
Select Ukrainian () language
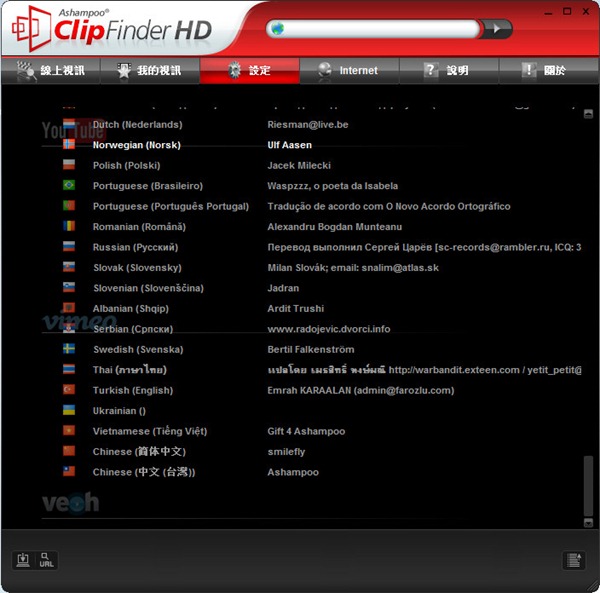119,411
